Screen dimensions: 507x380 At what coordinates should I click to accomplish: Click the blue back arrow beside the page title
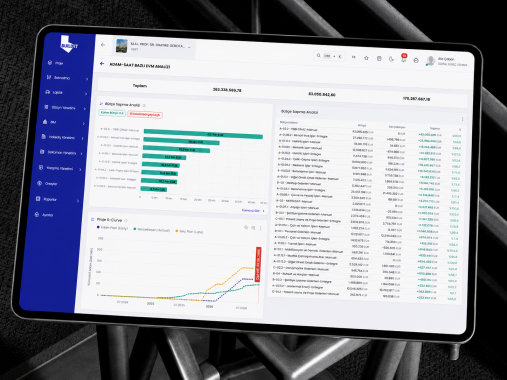tap(102, 63)
